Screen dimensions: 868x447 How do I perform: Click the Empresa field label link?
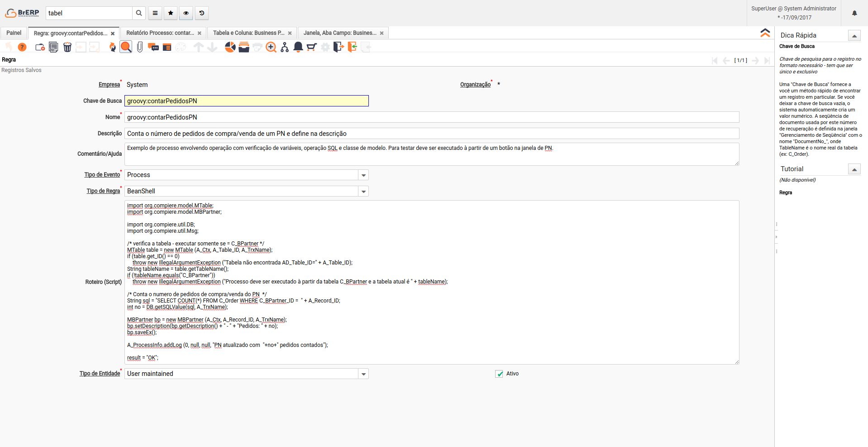[x=109, y=85]
